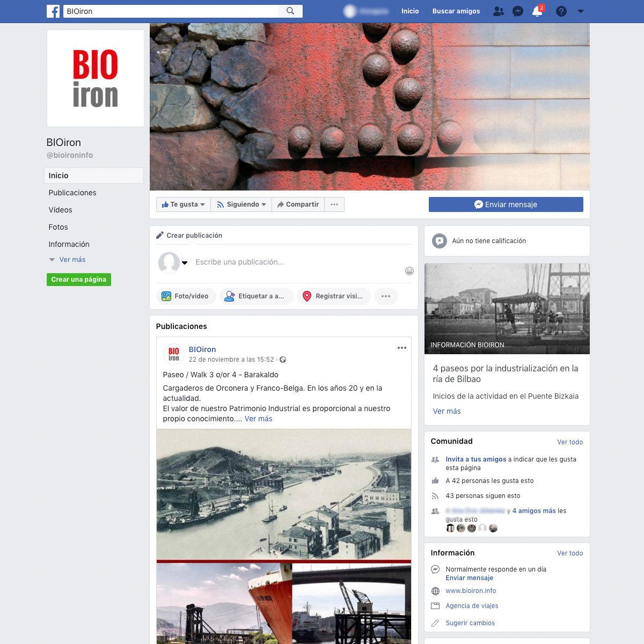Open the Siguiendo dropdown
This screenshot has width=644, height=644.
click(241, 204)
